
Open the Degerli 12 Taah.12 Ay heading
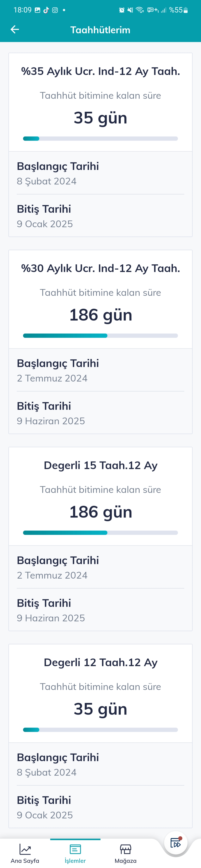100,662
